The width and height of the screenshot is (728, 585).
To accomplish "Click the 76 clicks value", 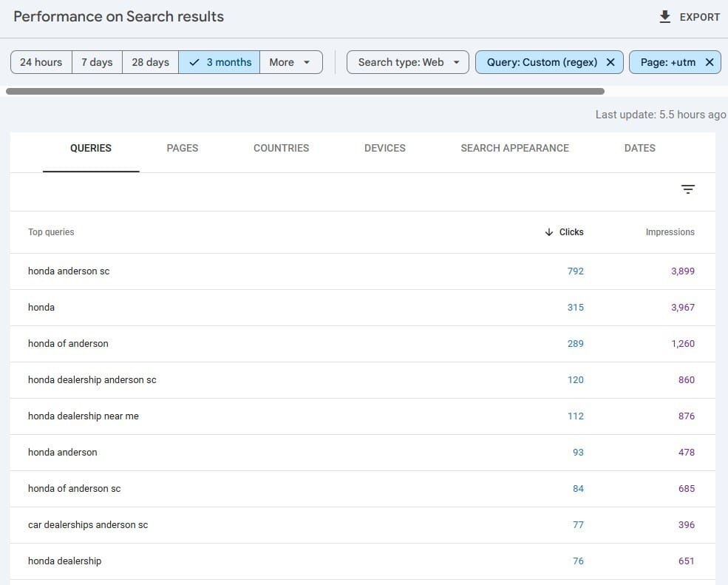I will [x=578, y=561].
